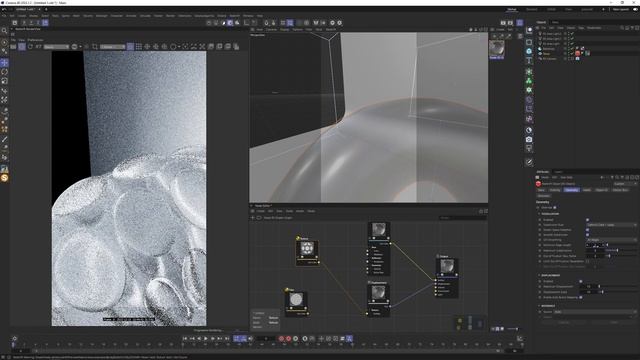The image size is (640, 360).
Task: Enable region render crop in RenderView
Action: [x=95, y=47]
